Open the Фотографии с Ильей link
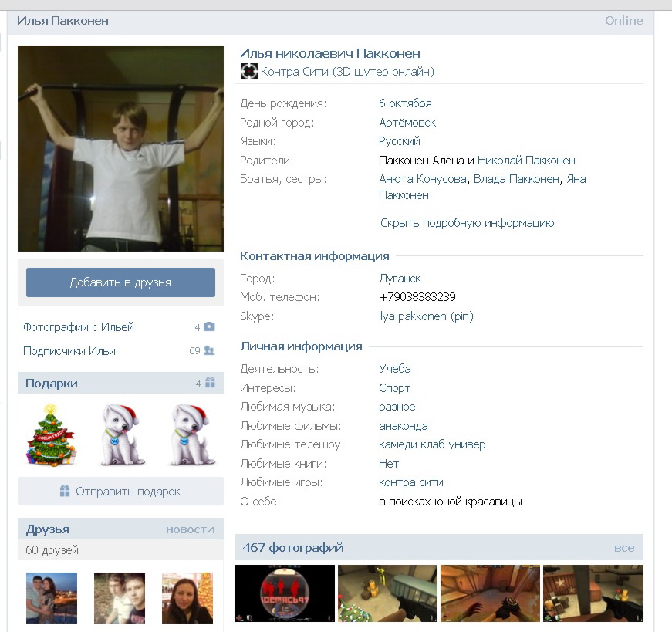Image resolution: width=672 pixels, height=632 pixels. coord(79,327)
